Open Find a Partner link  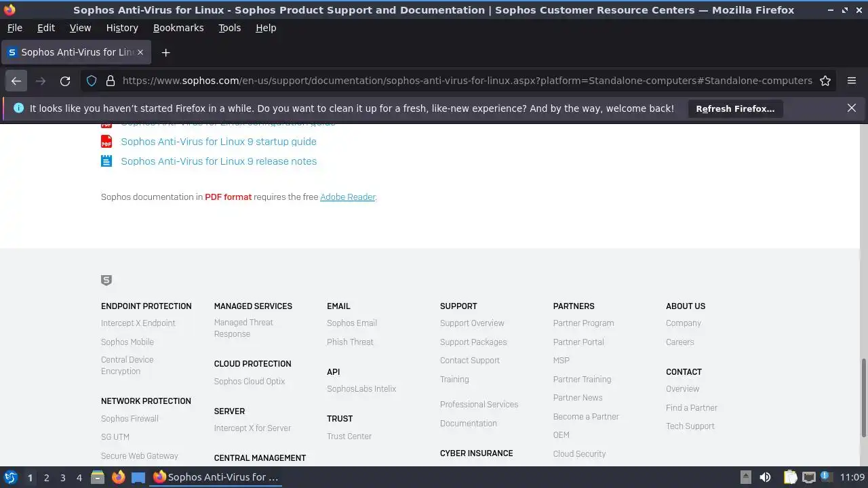click(x=692, y=408)
